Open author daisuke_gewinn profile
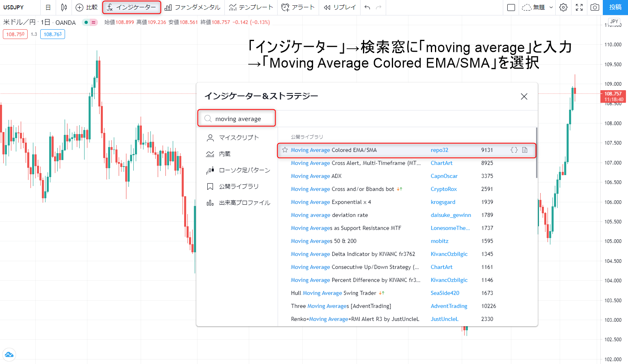The height and width of the screenshot is (364, 628). pyautogui.click(x=451, y=215)
